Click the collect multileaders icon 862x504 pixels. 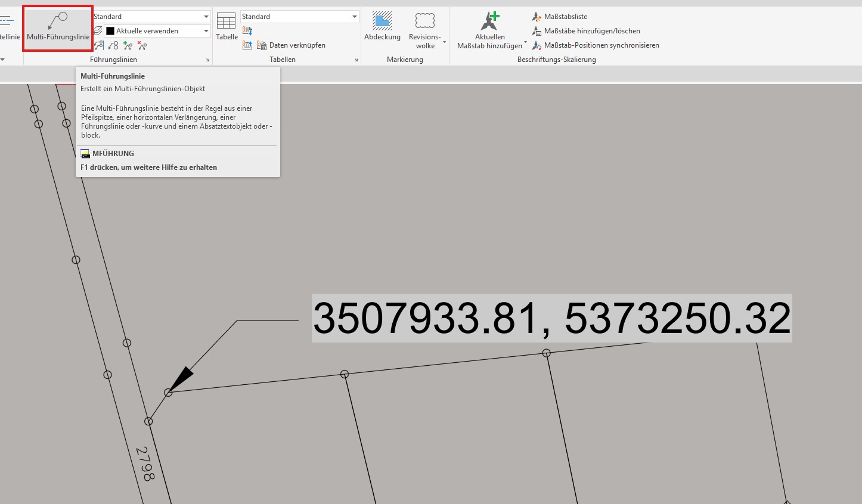113,45
